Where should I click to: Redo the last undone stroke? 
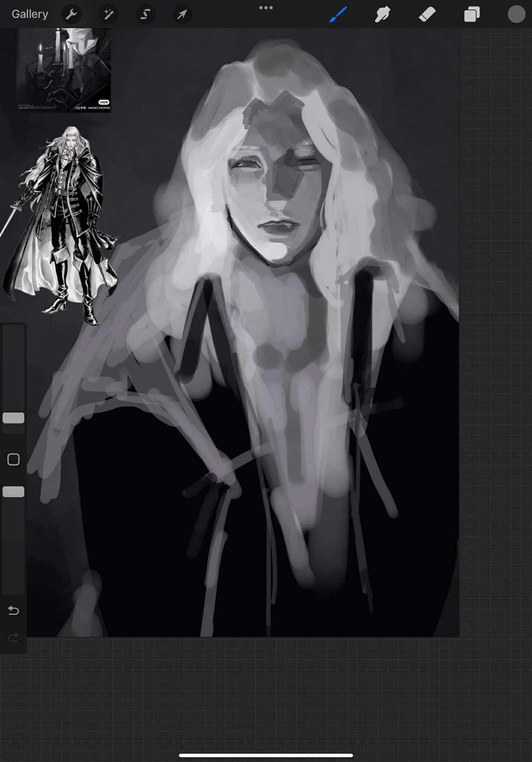click(x=13, y=637)
